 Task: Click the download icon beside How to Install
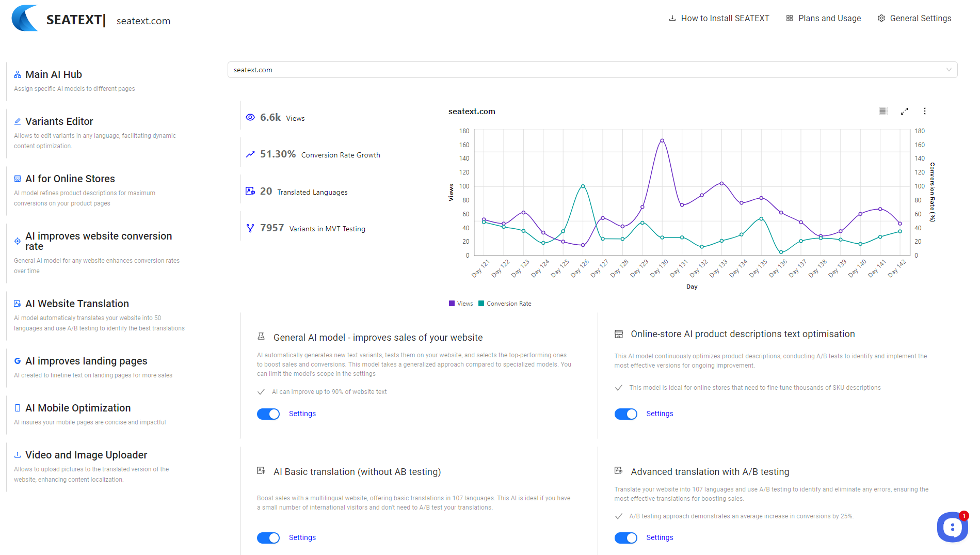click(672, 19)
